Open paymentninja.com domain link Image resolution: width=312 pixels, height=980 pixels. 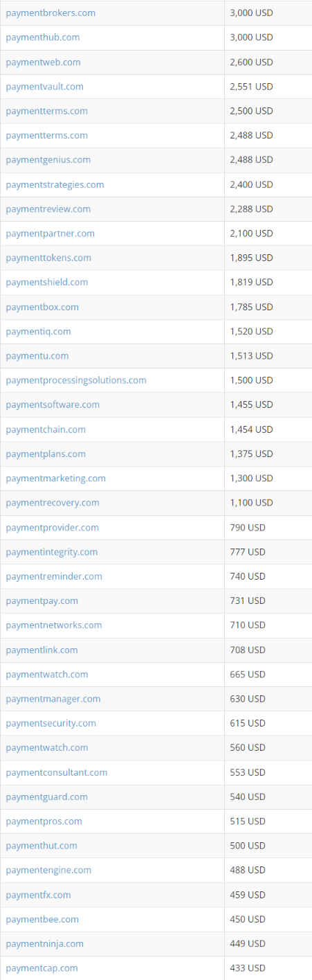pyautogui.click(x=44, y=944)
